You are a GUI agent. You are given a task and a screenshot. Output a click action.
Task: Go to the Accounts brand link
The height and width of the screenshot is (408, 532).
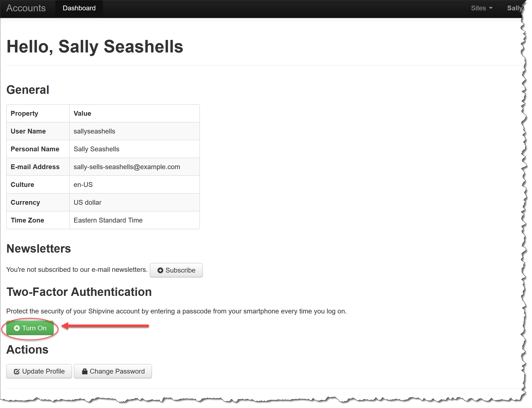pyautogui.click(x=26, y=8)
